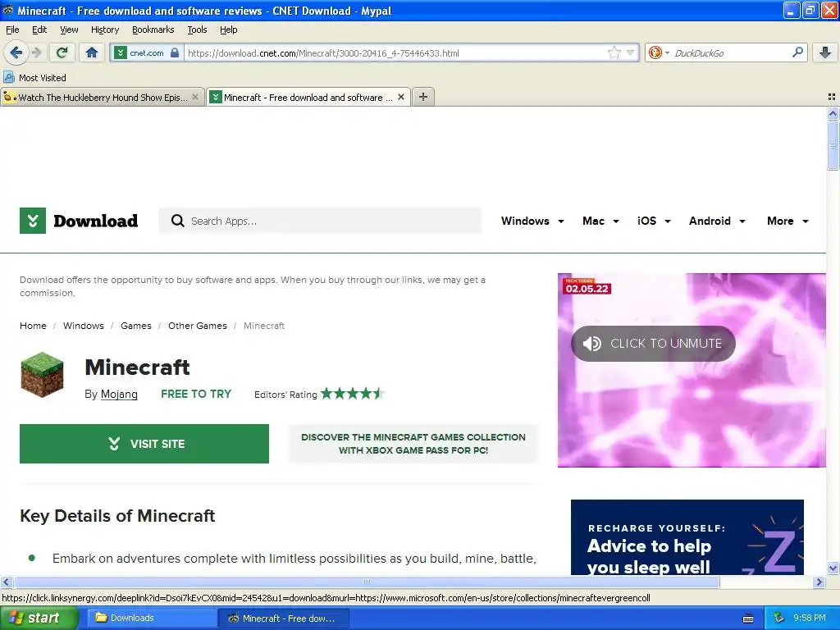Viewport: 840px width, 630px height.
Task: Open the Downloads arrow toolbar button
Action: pos(825,52)
